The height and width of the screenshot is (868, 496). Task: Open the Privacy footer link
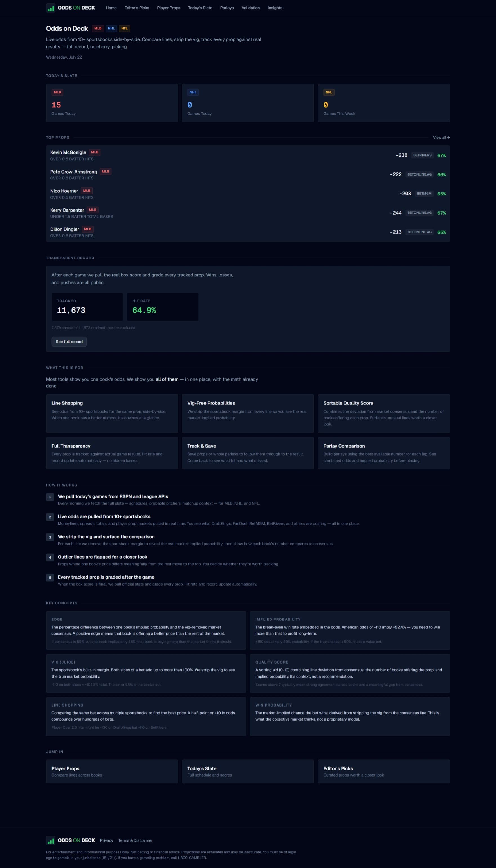tap(106, 840)
